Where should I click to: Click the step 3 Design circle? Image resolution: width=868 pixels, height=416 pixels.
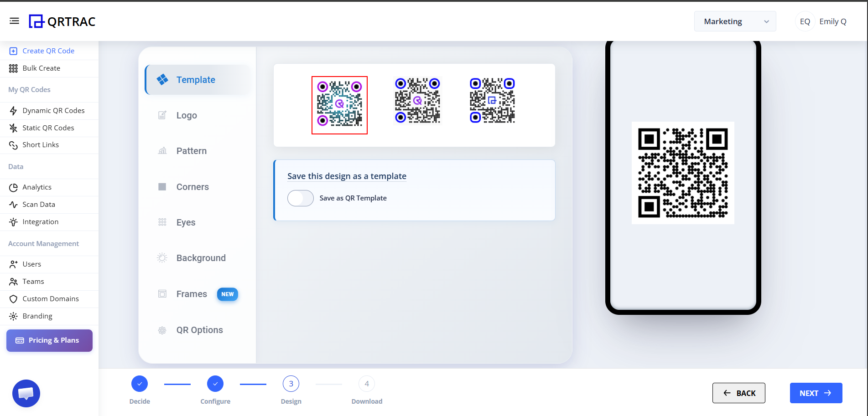click(x=291, y=384)
